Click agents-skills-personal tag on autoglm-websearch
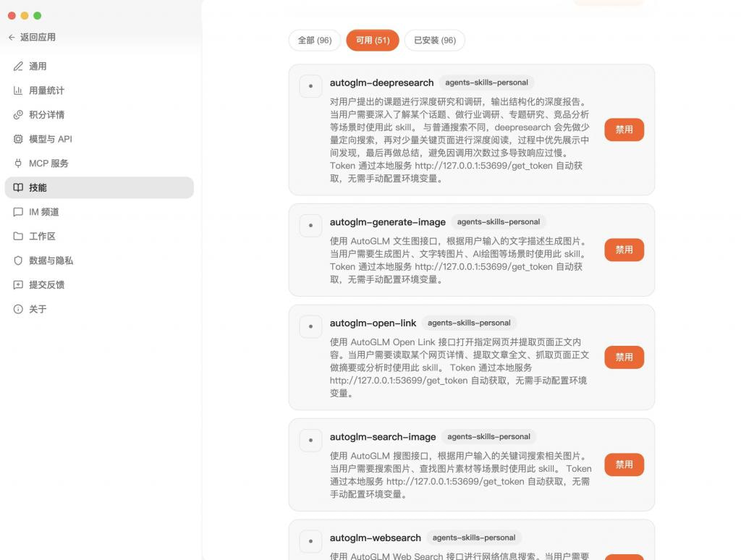The image size is (741, 560). click(474, 538)
